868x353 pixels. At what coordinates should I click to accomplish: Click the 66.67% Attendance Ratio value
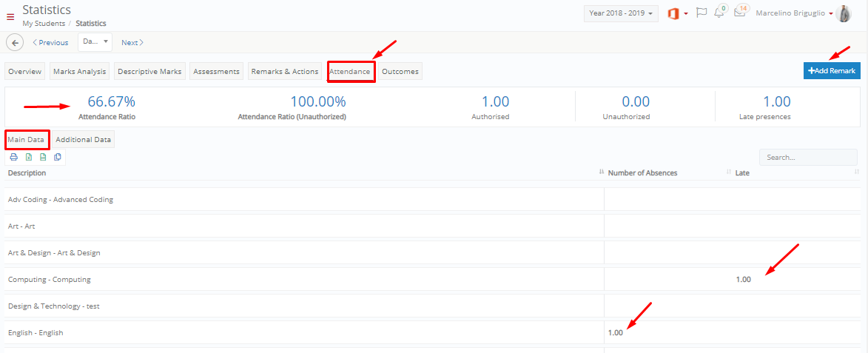click(111, 101)
